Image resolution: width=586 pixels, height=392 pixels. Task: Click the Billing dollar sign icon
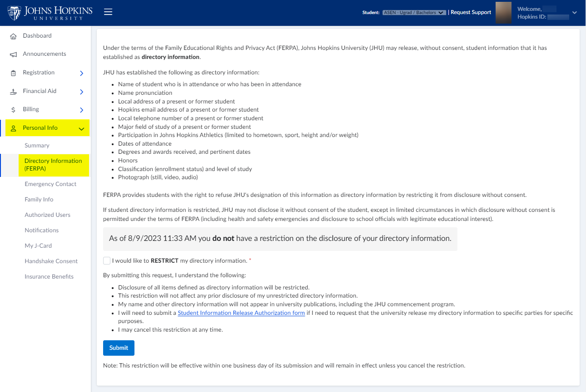(x=13, y=110)
